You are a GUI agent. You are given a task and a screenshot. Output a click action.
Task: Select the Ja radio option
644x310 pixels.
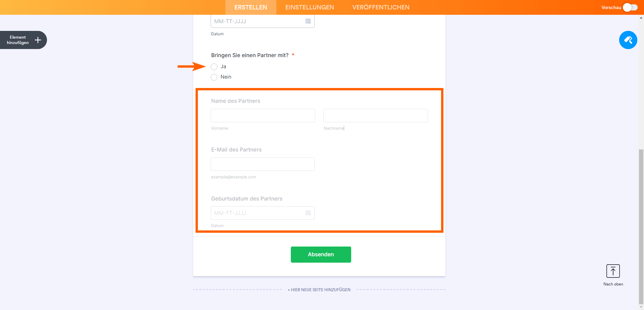pos(214,67)
